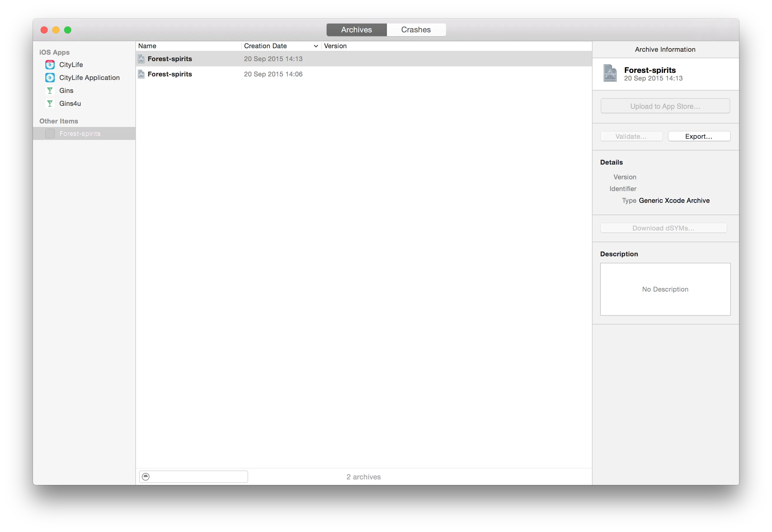Viewport: 772px width, 532px height.
Task: Click the Download dSYMs... button
Action: [663, 228]
